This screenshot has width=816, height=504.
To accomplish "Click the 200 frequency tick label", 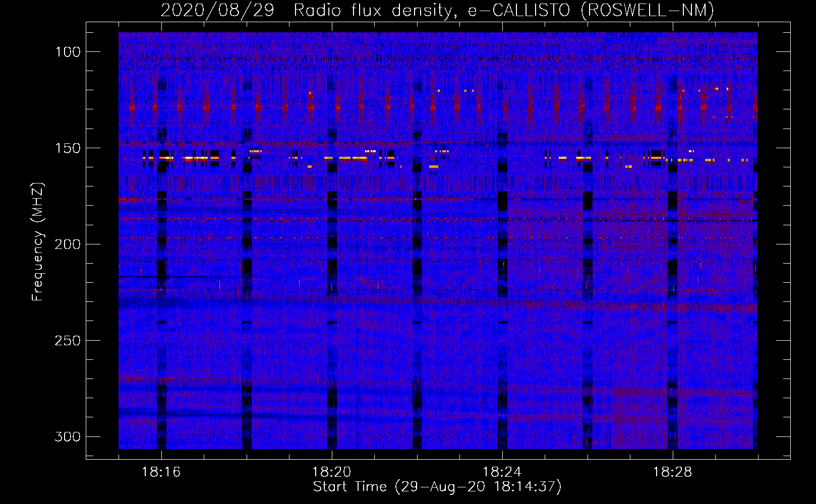I will pos(68,244).
